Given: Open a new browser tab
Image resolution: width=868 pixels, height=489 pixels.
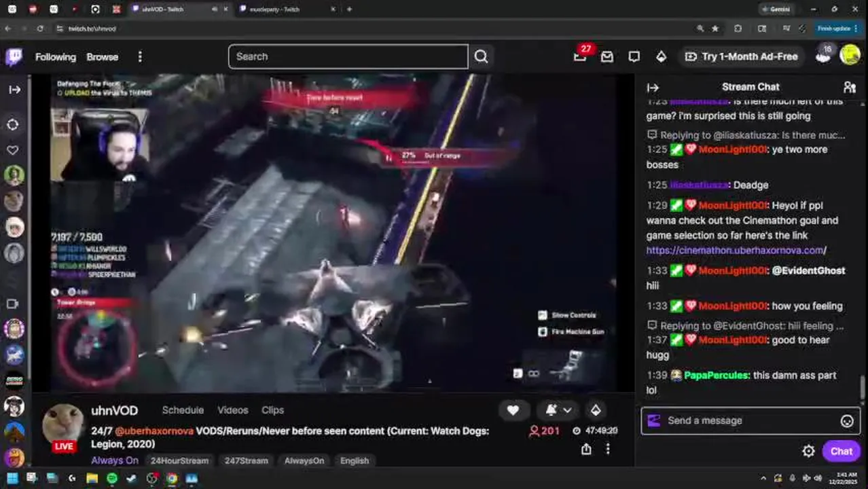Looking at the screenshot, I should click(349, 10).
